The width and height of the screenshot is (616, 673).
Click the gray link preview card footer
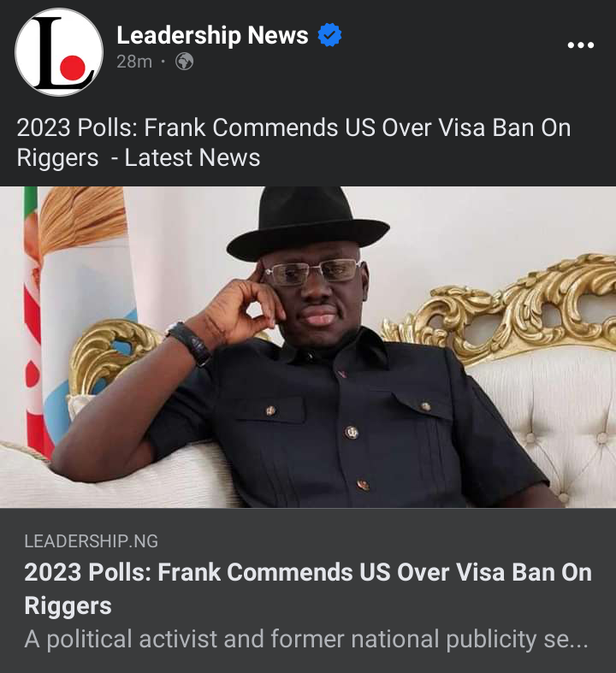pos(308,591)
